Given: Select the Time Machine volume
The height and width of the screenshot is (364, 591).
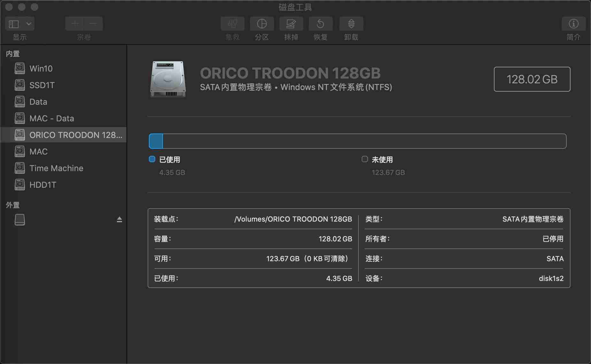Looking at the screenshot, I should 64,168.
